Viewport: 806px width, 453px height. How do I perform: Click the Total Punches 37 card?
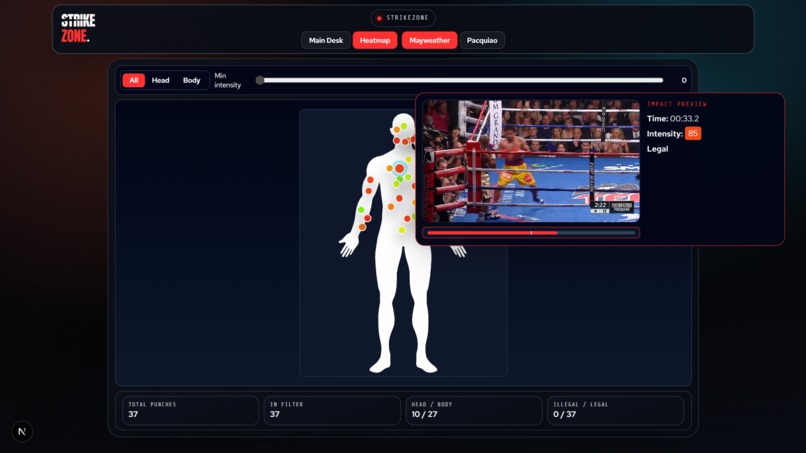[190, 410]
